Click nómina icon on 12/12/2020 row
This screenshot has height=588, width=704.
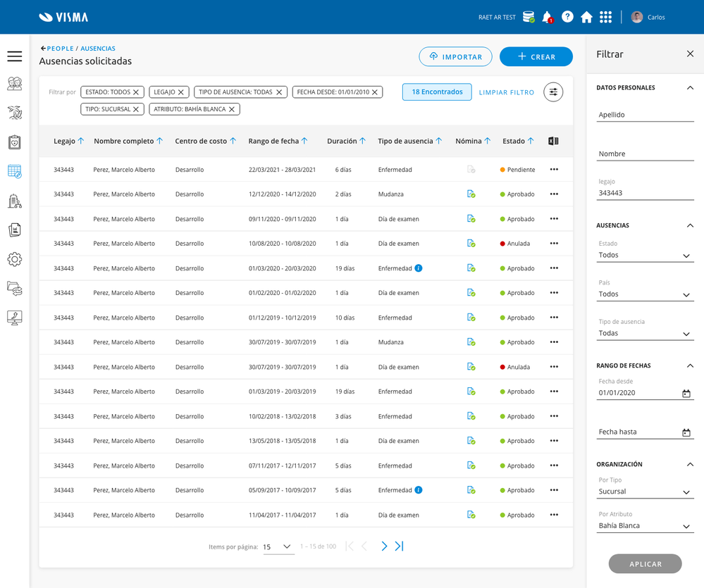(471, 194)
